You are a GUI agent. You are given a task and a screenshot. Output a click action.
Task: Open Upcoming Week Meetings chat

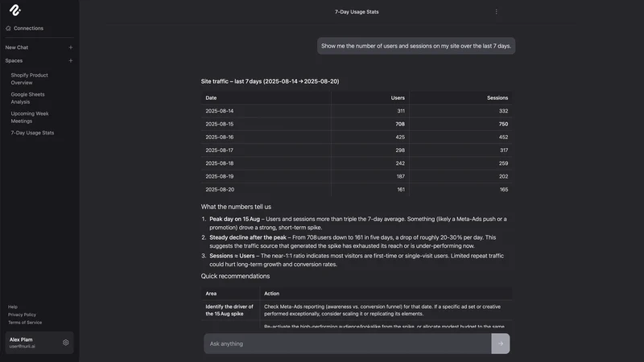(x=30, y=117)
